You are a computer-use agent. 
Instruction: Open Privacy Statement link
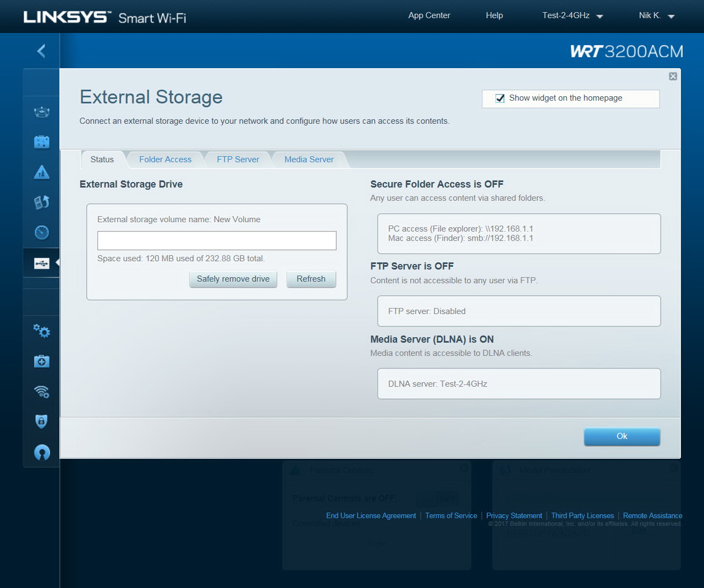tap(514, 515)
